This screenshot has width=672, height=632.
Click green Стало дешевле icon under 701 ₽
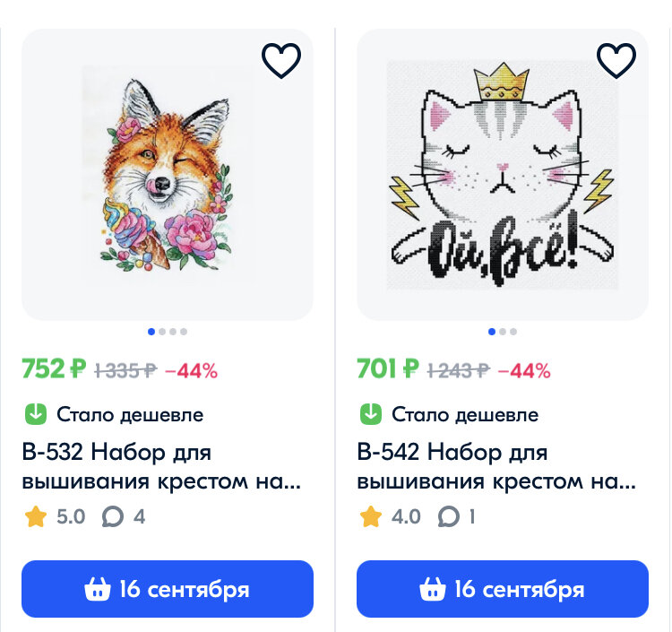(x=371, y=414)
